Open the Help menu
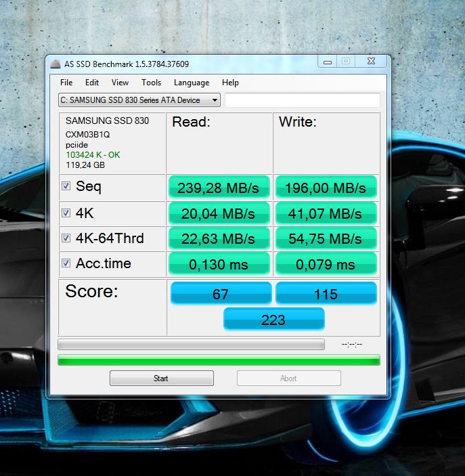The height and width of the screenshot is (476, 465). click(230, 83)
